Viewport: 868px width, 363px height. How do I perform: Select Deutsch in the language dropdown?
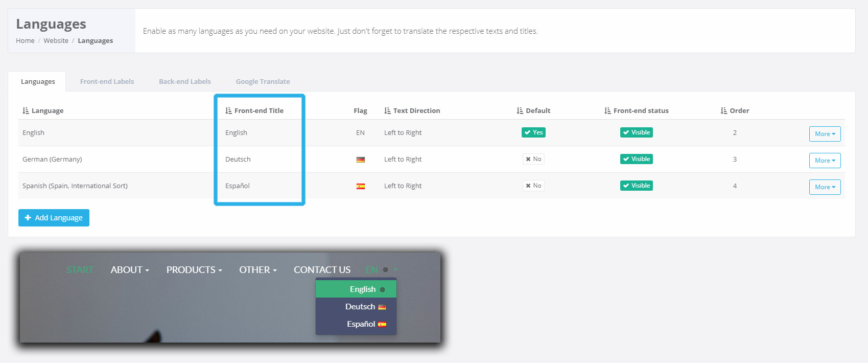[x=356, y=307]
